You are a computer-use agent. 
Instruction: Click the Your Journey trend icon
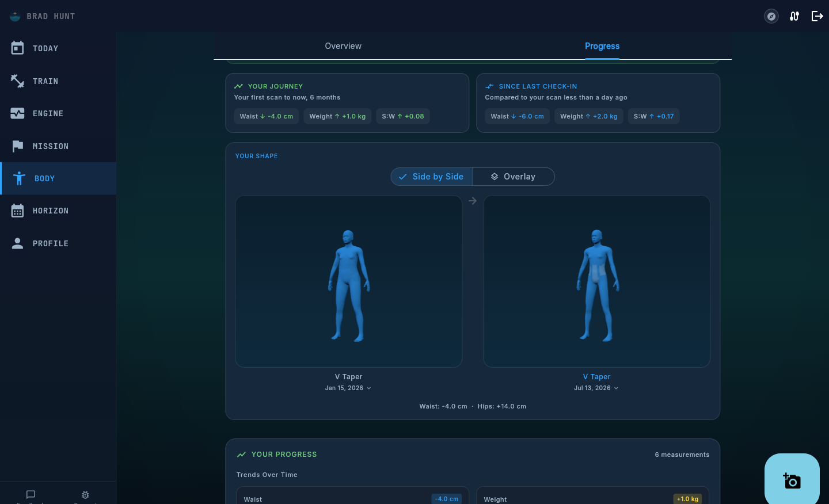(x=238, y=86)
